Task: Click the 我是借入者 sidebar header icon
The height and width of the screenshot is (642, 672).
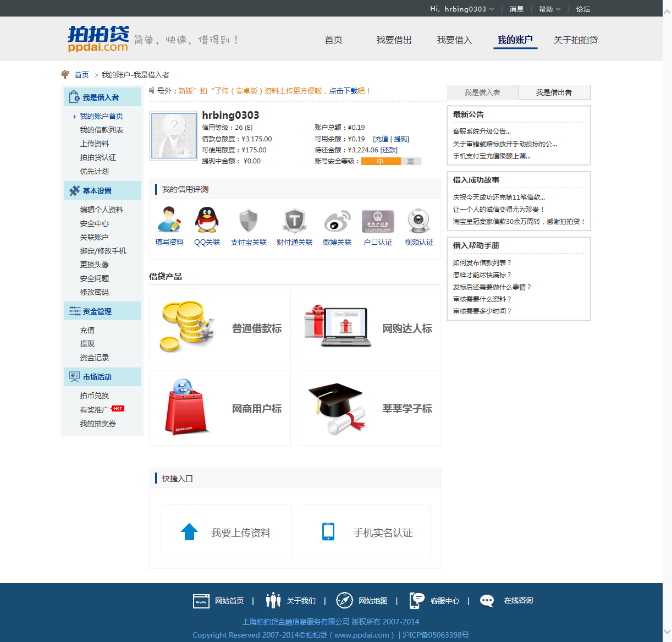Action: (x=74, y=97)
